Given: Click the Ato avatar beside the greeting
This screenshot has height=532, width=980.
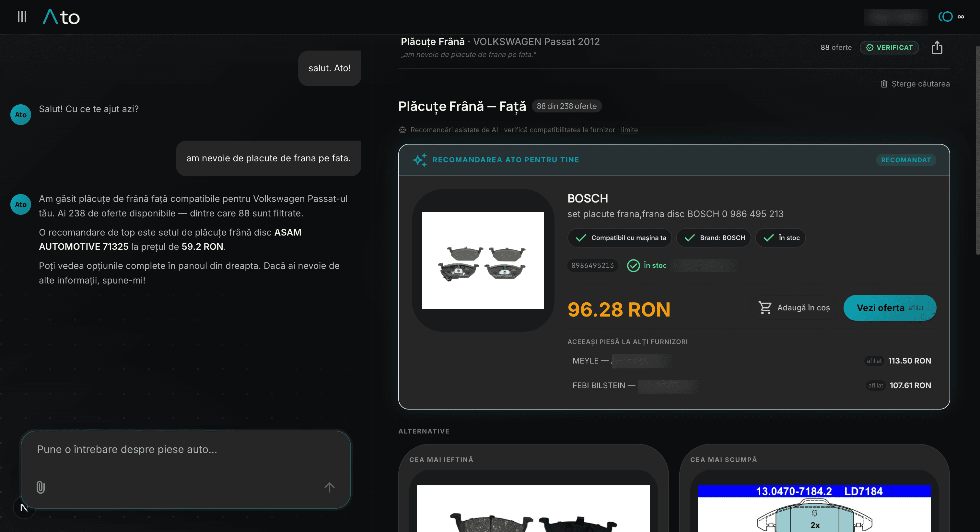Looking at the screenshot, I should pyautogui.click(x=20, y=114).
